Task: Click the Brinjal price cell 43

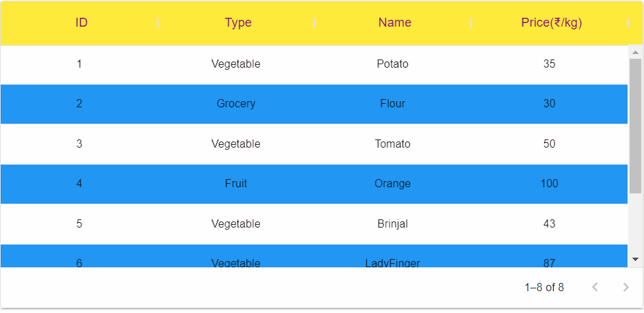Action: click(549, 223)
